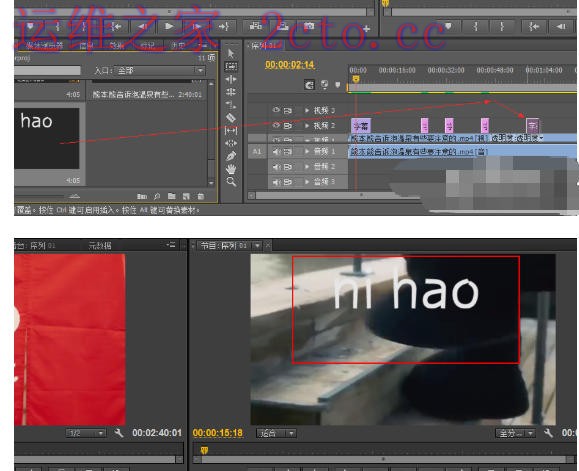
Task: Toggle sync lock on 视频 2 track
Action: (x=288, y=126)
